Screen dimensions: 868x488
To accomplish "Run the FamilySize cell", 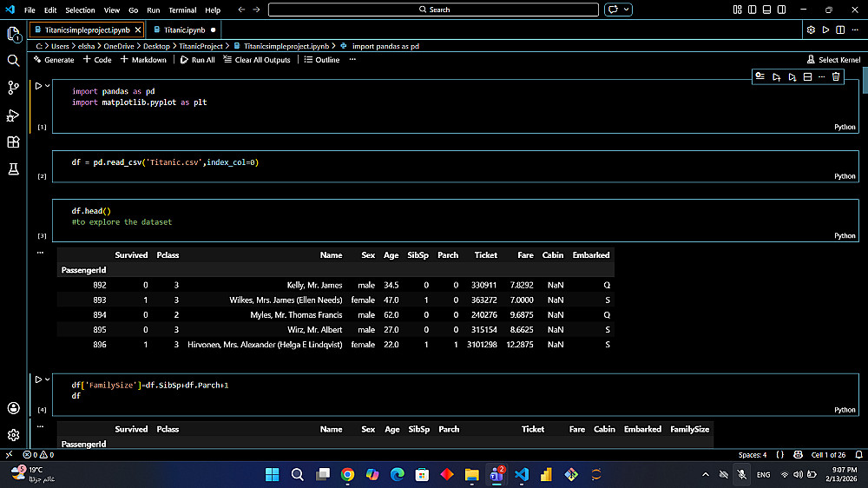I will coord(38,379).
